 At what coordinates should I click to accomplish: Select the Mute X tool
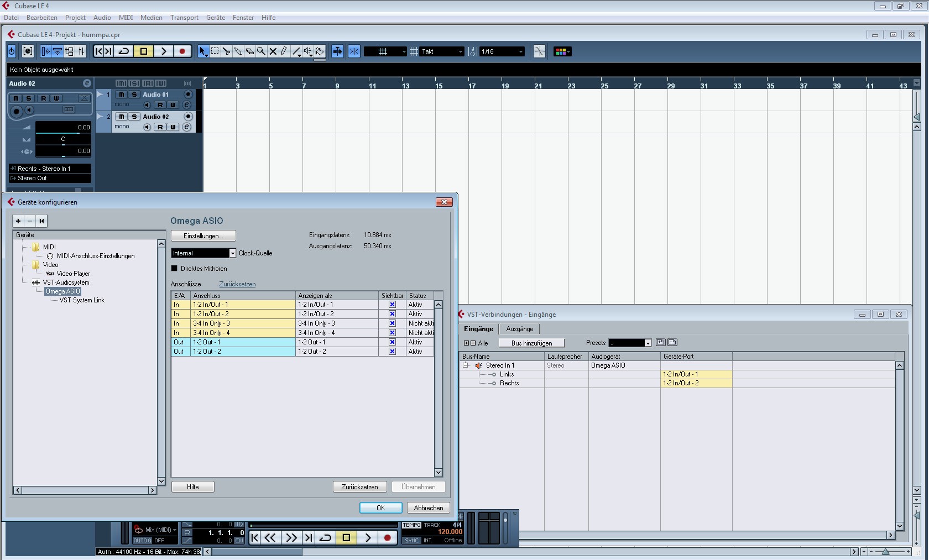(273, 51)
